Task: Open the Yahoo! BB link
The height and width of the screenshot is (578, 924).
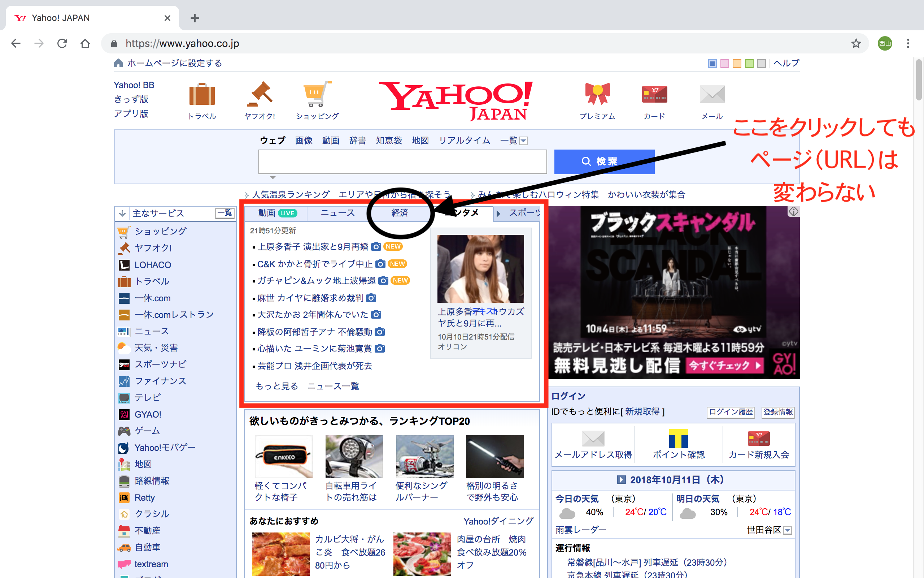Action: (134, 85)
